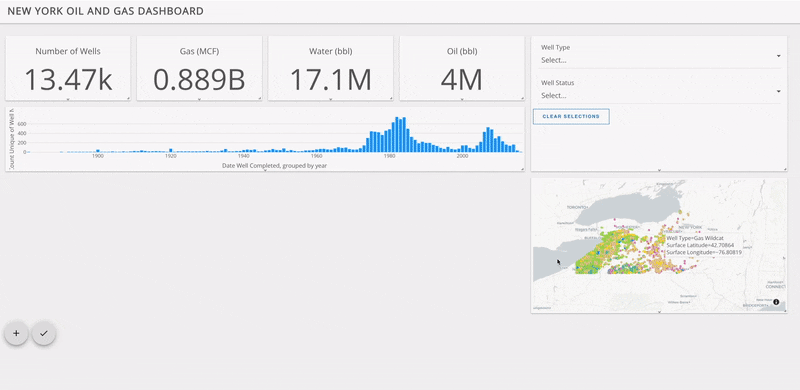The width and height of the screenshot is (800, 390).
Task: Click the bar at year 1920
Action: (171, 151)
